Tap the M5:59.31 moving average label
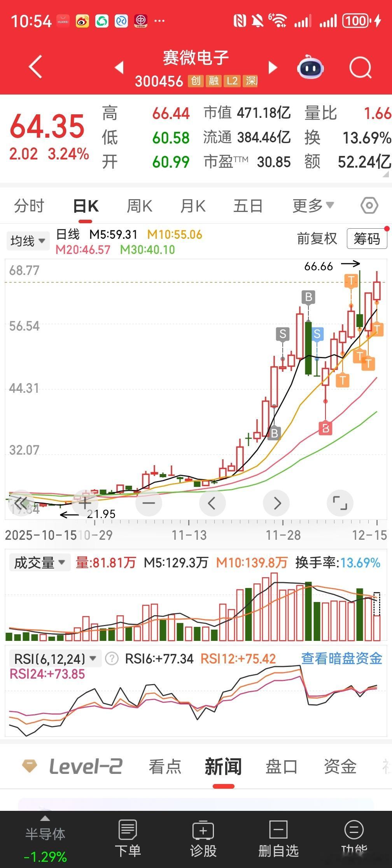 pos(113,234)
